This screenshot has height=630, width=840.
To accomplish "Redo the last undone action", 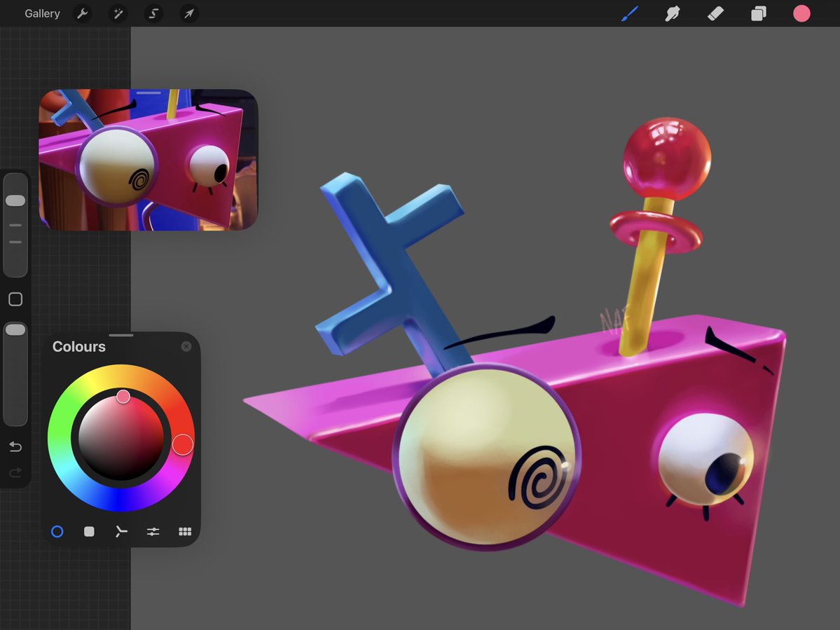I will coord(15,472).
